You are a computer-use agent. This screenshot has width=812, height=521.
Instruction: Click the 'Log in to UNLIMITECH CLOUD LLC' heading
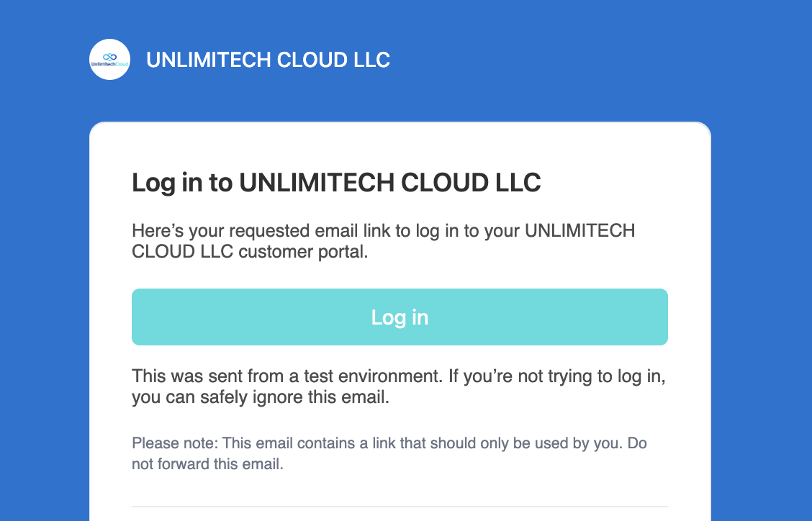(x=337, y=182)
